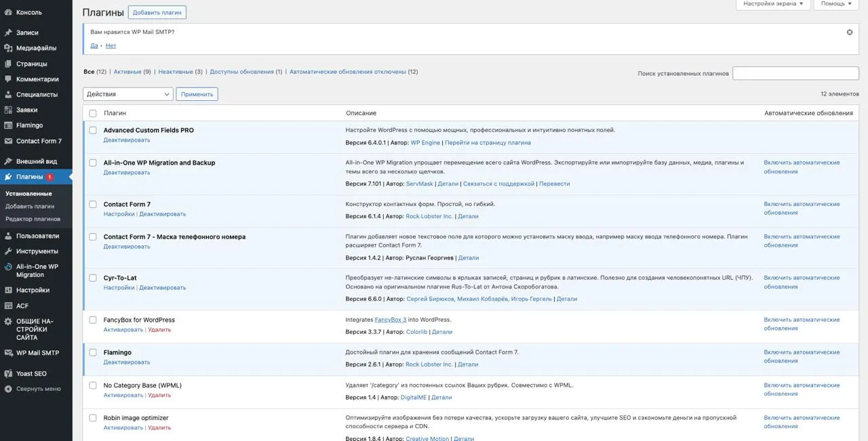Click the Flamingo sidebar icon
This screenshot has height=441, width=868.
pos(8,125)
